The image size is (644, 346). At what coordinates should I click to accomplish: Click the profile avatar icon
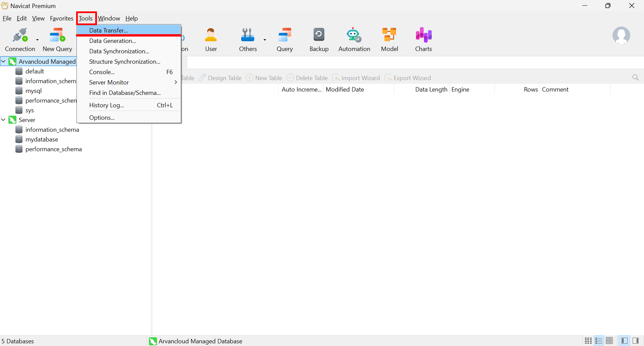coord(621,36)
